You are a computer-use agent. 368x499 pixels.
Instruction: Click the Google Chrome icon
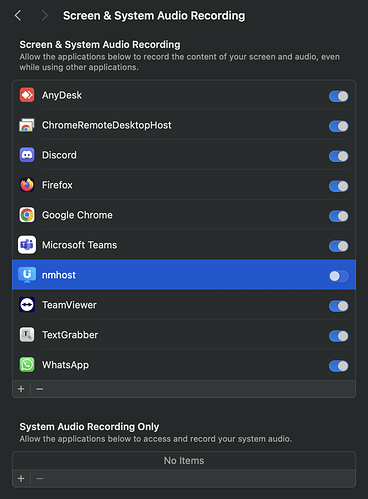coord(27,215)
